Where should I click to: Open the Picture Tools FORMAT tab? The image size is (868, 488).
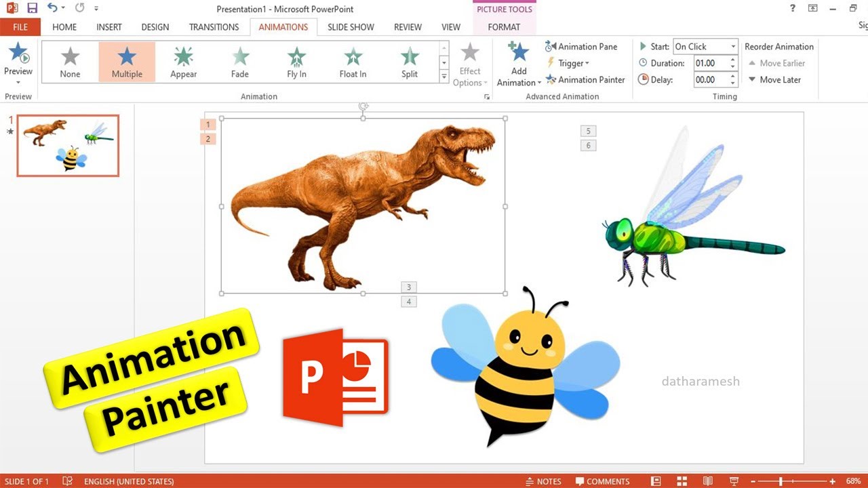click(x=504, y=27)
